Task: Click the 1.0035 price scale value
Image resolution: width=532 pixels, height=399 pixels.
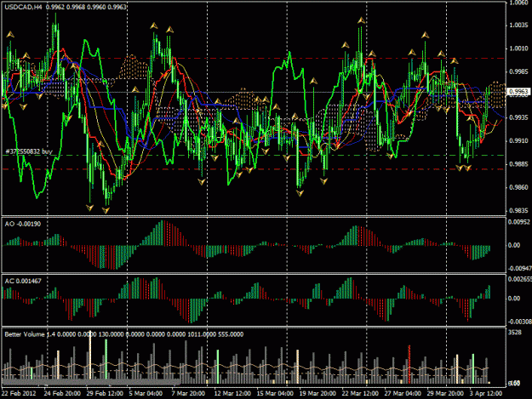Action: tap(518, 26)
